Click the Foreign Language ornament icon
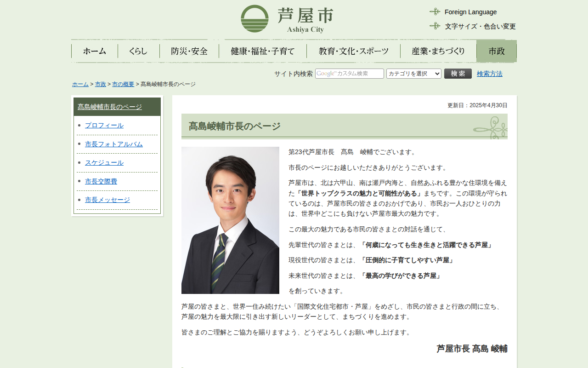Viewport: 588px width, 368px height. [x=435, y=12]
